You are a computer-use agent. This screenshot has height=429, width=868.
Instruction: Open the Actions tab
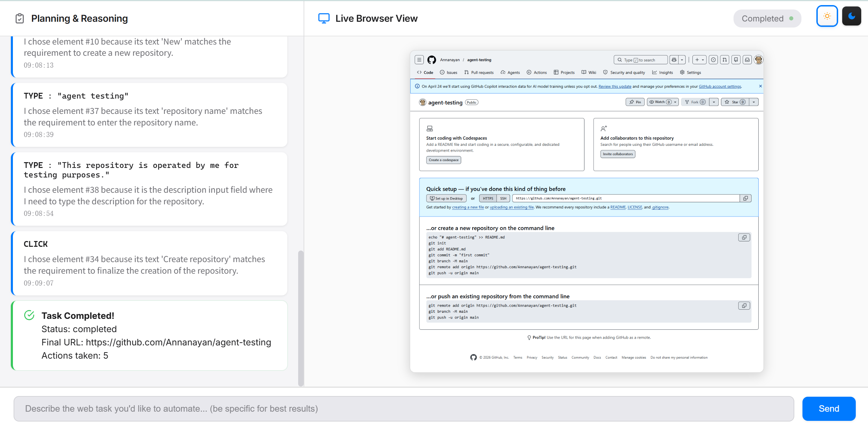tap(537, 72)
